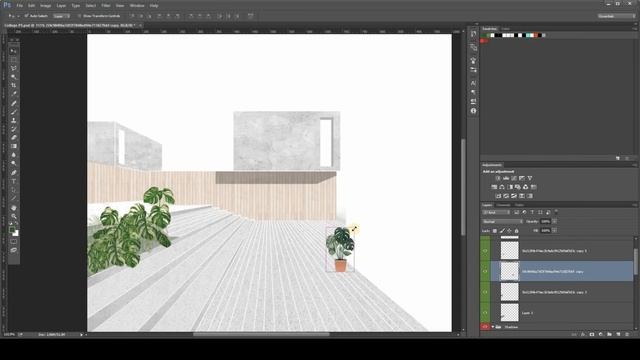Open layer style fx menu
The width and height of the screenshot is (640, 360).
(583, 334)
